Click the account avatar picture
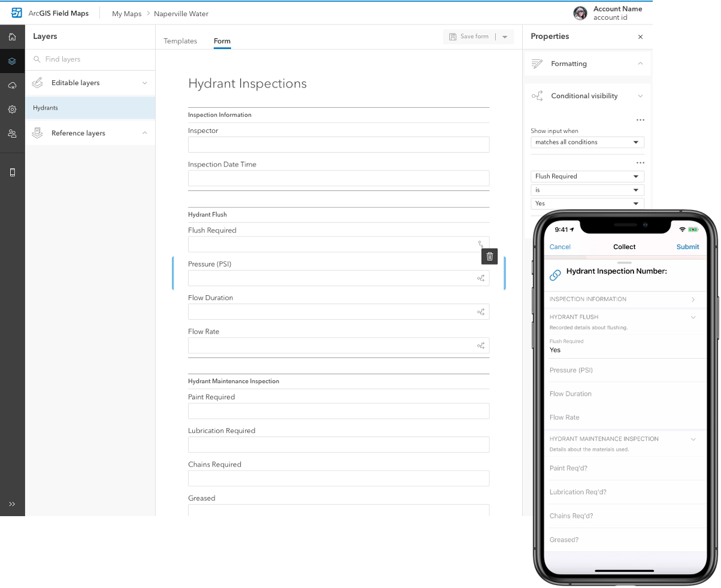 [x=580, y=13]
